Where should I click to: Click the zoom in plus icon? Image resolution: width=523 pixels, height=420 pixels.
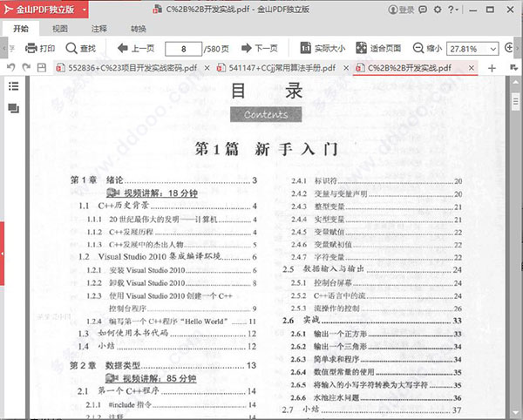click(509, 48)
